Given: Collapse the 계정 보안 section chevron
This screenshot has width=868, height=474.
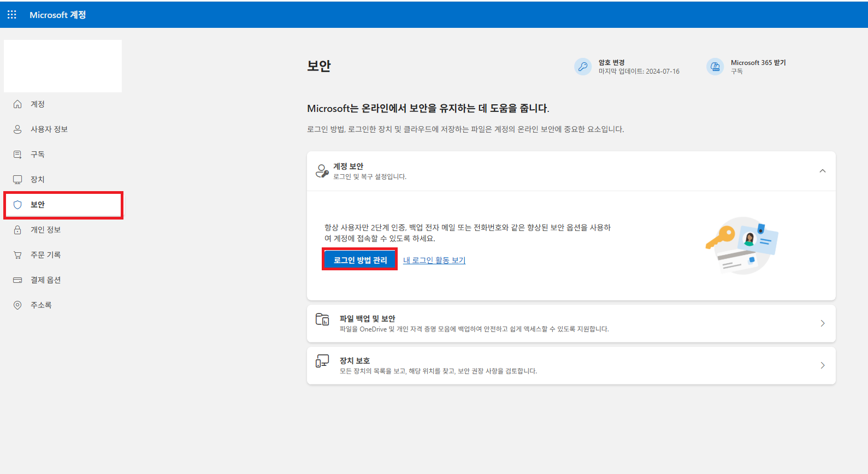Looking at the screenshot, I should click(823, 171).
